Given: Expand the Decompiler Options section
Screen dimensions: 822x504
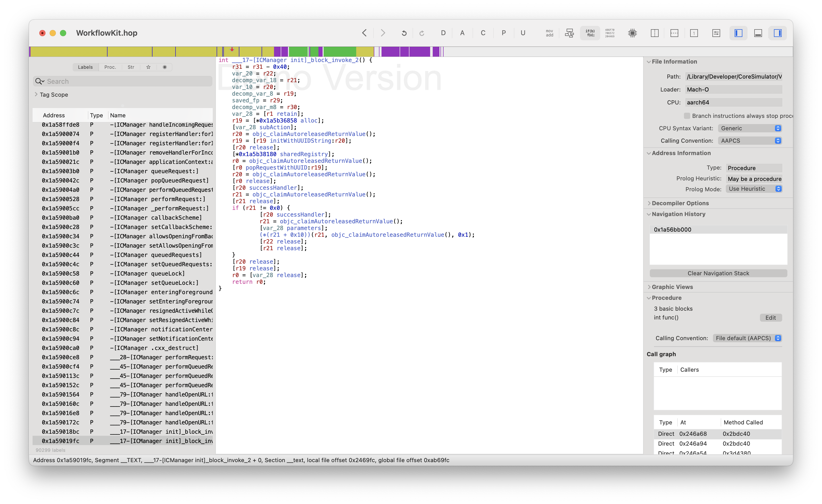Looking at the screenshot, I should (649, 203).
